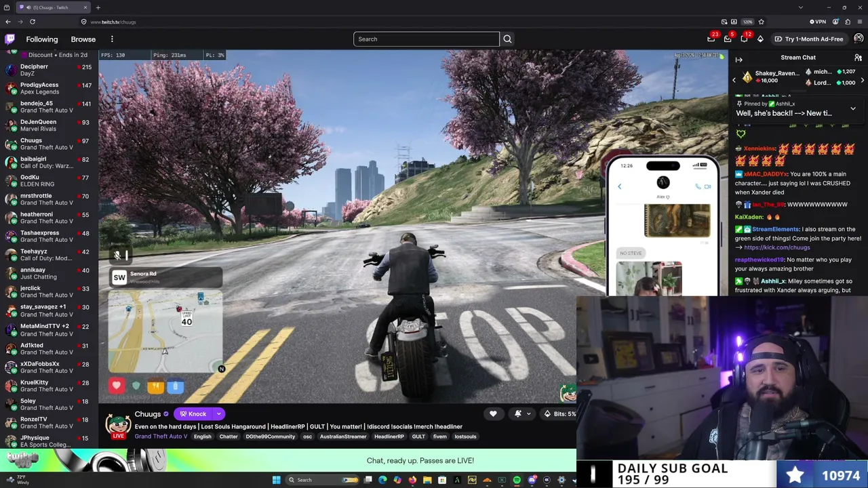Open the more options dots beside Browse
Viewport: 868px width, 488px height.
click(x=112, y=39)
